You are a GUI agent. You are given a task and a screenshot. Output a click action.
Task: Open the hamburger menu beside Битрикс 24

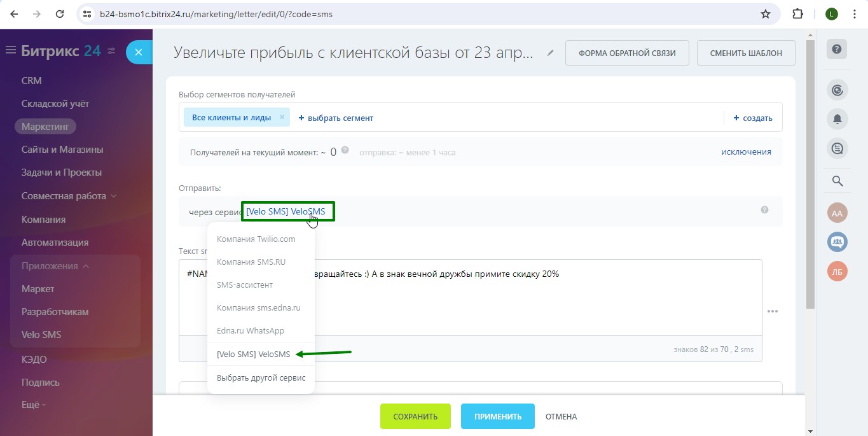pos(10,50)
